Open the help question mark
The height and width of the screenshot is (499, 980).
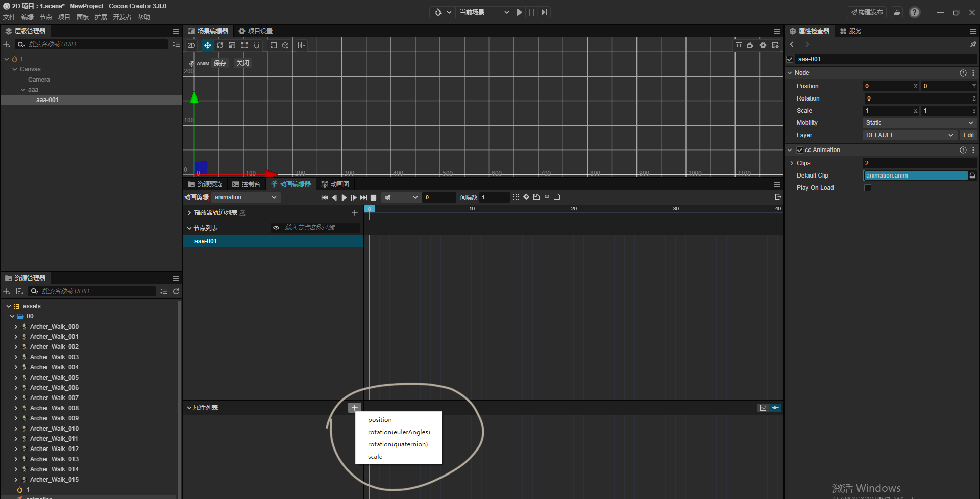point(915,12)
